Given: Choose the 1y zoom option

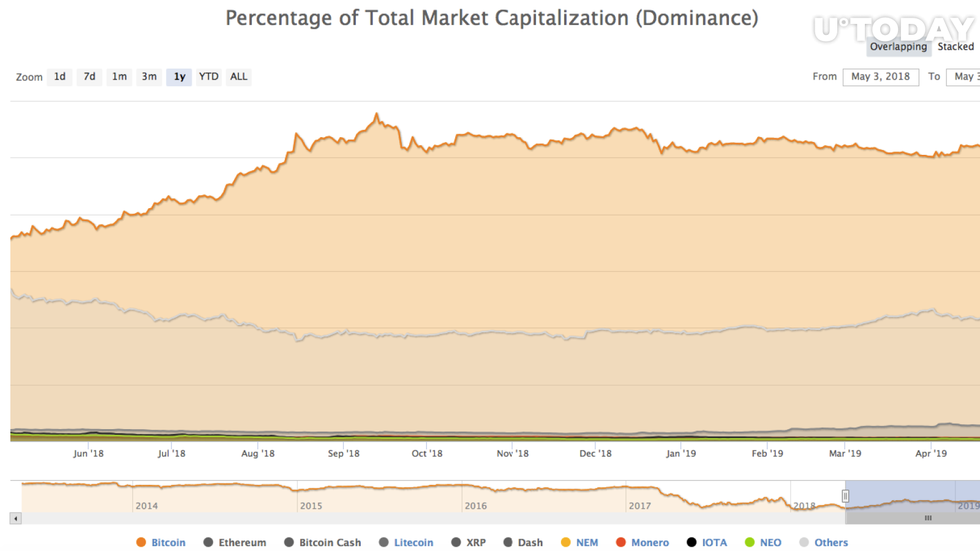Looking at the screenshot, I should click(x=179, y=77).
